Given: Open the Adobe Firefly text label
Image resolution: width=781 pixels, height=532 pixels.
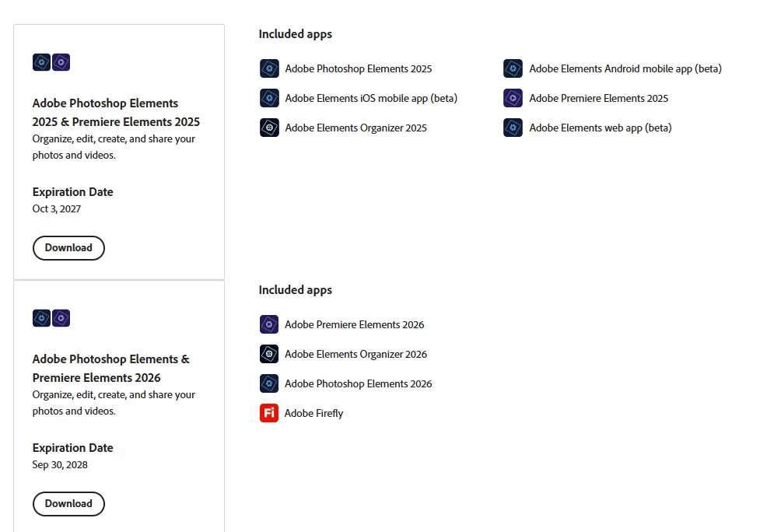Looking at the screenshot, I should tap(313, 414).
